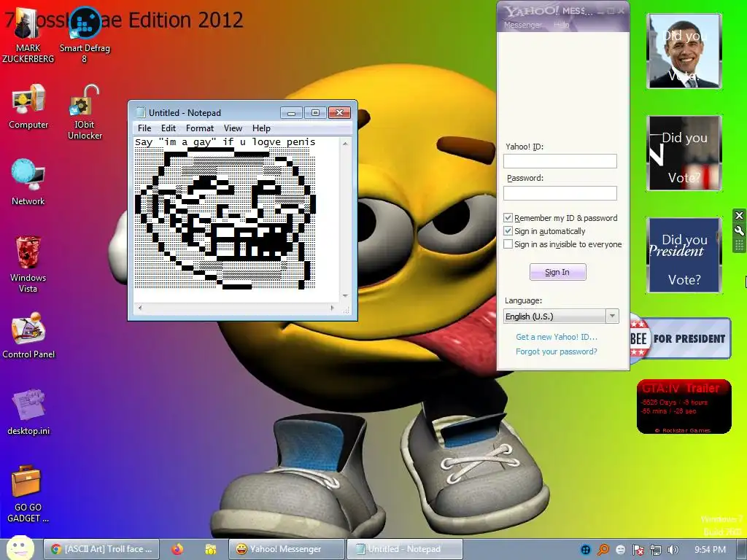Image resolution: width=747 pixels, height=560 pixels.
Task: Click the FOR PRESIDENT campaign badge gadget
Action: 681,338
